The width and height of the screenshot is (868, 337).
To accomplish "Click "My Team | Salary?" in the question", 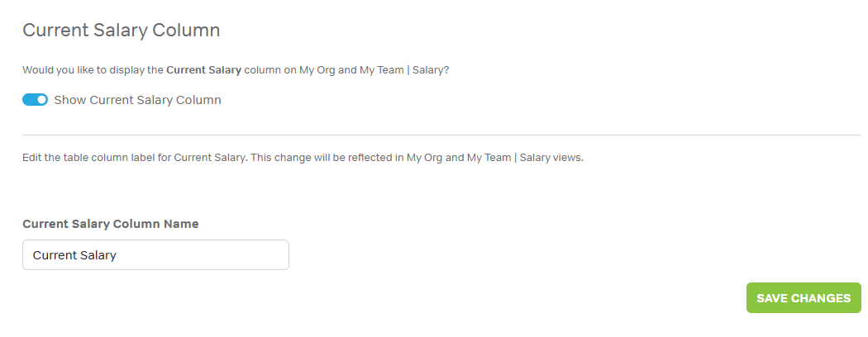I will (404, 70).
